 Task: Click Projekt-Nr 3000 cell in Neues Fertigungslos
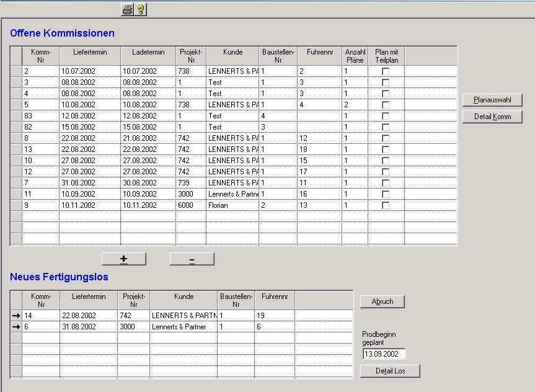133,327
